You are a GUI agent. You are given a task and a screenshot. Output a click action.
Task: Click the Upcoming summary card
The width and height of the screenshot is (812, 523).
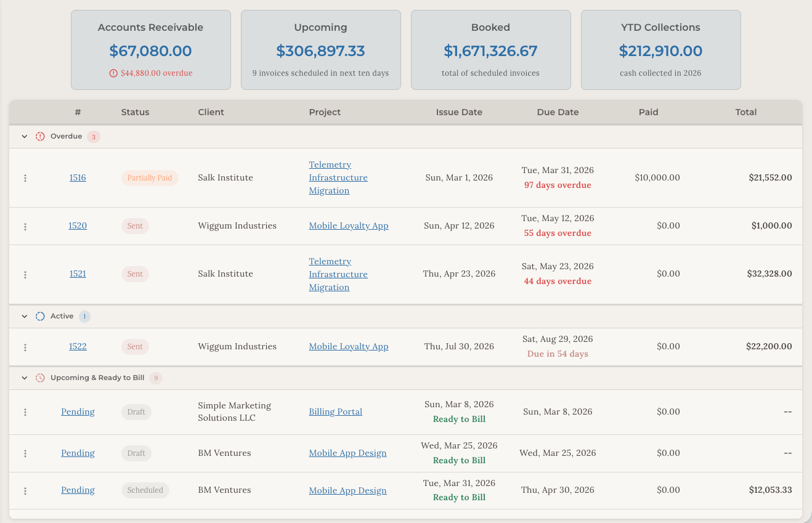click(x=321, y=50)
